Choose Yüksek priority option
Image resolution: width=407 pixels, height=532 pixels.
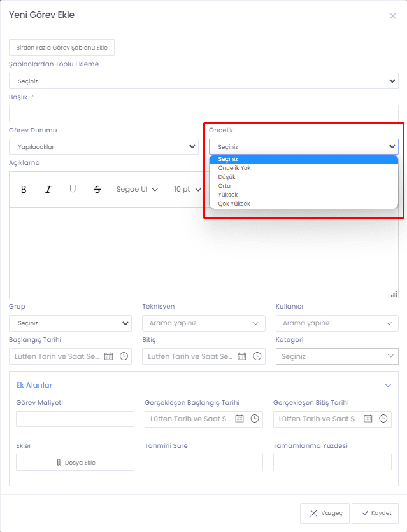[x=303, y=195]
